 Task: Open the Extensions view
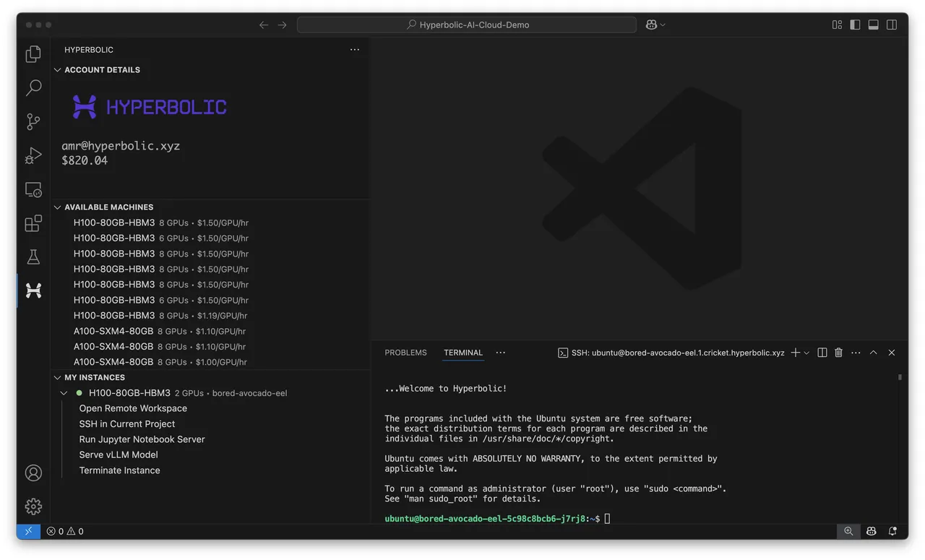(x=33, y=223)
